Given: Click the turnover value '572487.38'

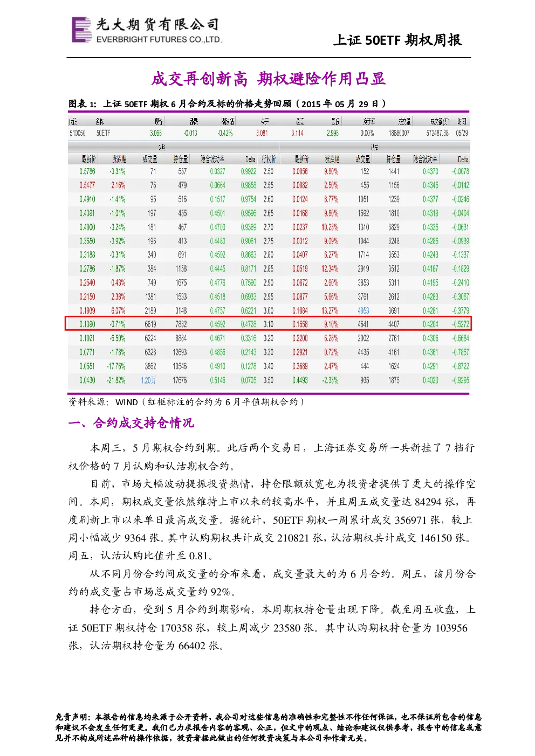Looking at the screenshot, I should [437, 133].
